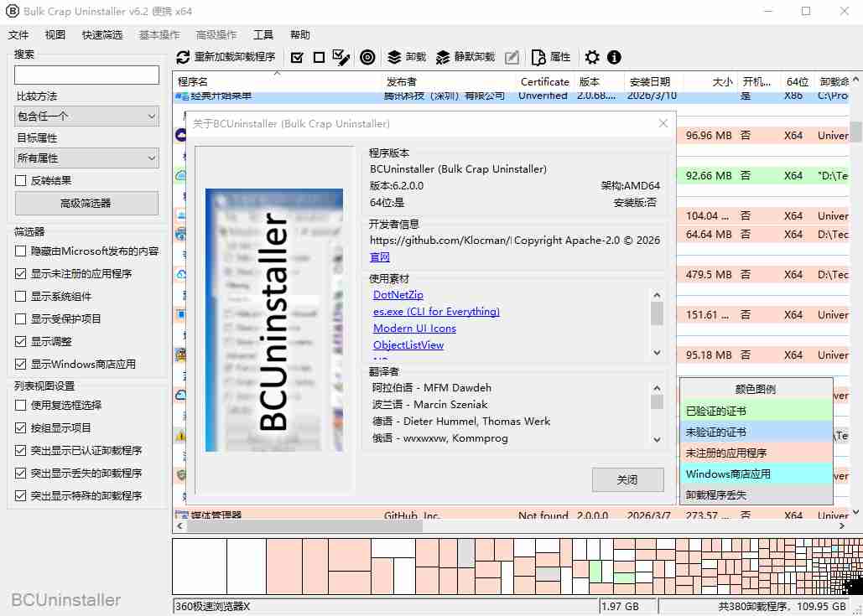Click Windows商店应用 cyan legend swatch

[756, 474]
